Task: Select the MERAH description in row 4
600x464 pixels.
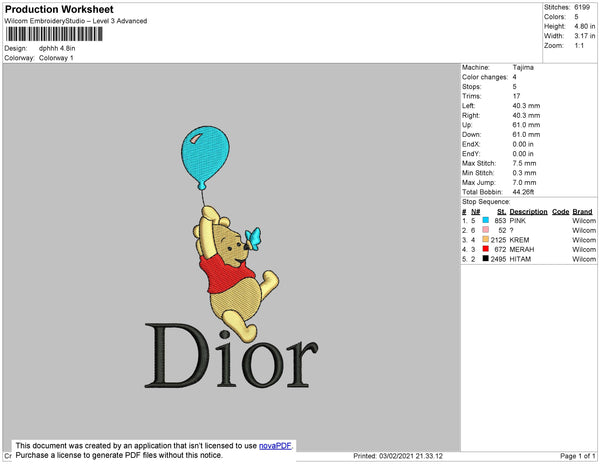Action: (x=522, y=249)
